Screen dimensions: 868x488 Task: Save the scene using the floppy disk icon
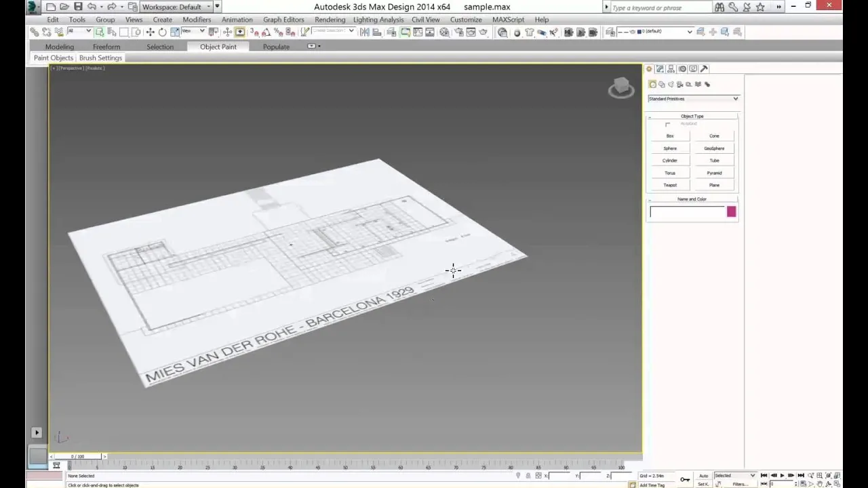click(x=78, y=7)
